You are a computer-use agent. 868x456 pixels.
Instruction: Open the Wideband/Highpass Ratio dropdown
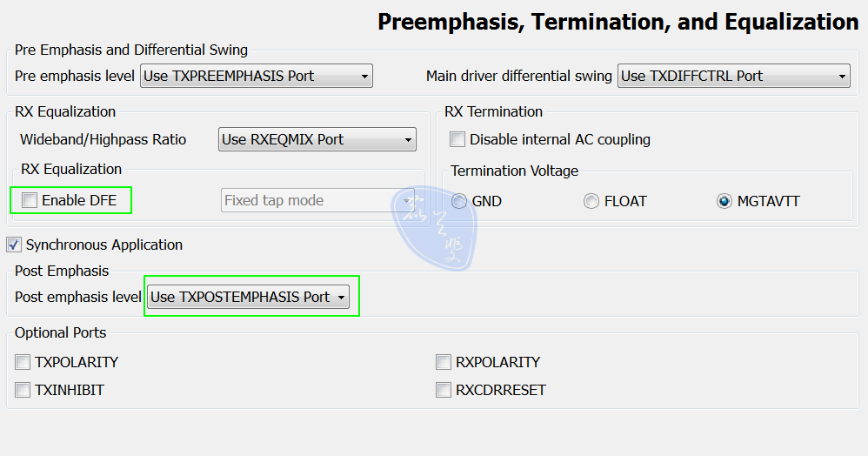(317, 139)
